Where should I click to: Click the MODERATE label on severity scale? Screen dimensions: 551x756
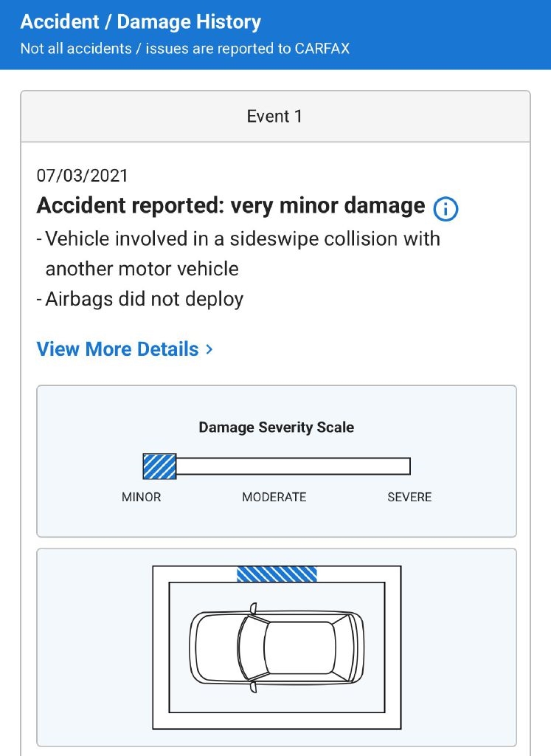coord(274,497)
